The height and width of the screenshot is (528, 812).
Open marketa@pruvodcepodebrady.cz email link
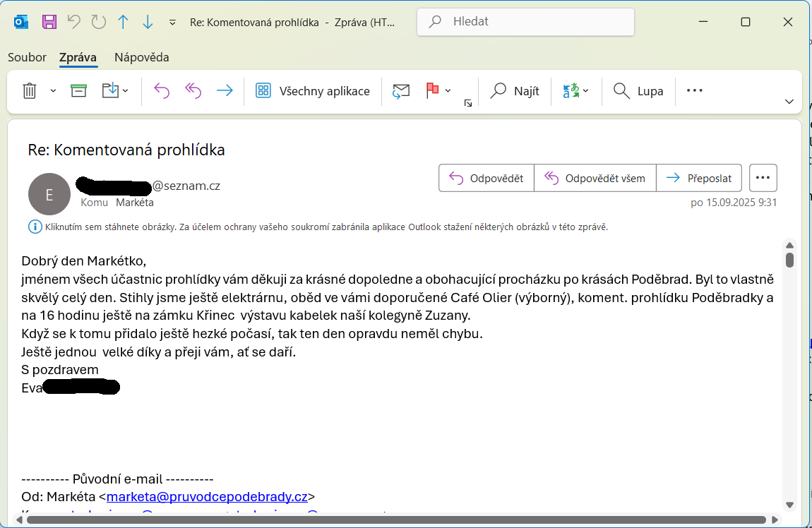[207, 496]
